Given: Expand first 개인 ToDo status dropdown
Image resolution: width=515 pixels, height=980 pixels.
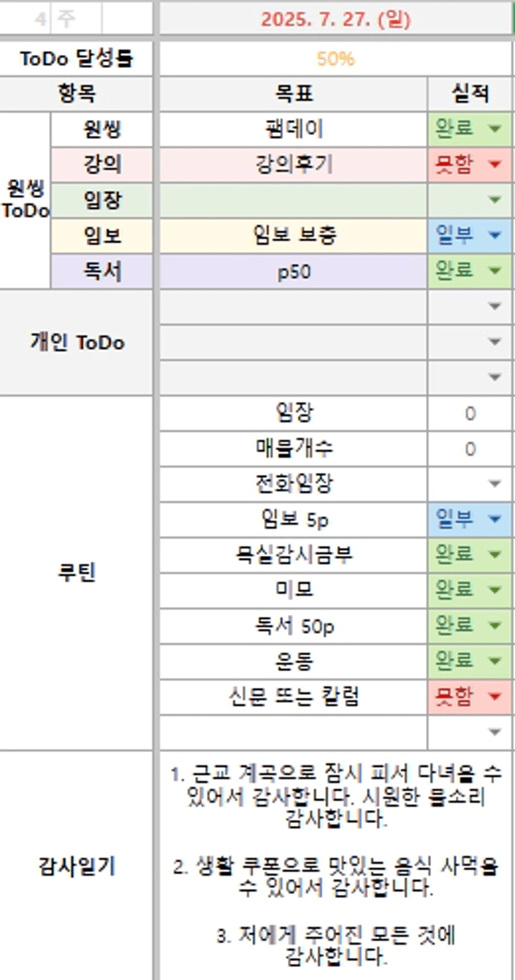Looking at the screenshot, I should [x=495, y=306].
